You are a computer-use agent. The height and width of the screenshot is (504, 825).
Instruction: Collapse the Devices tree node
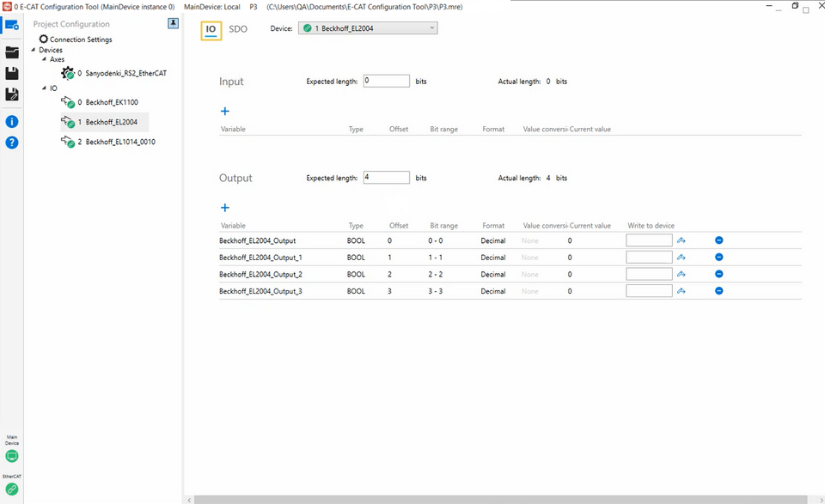pyautogui.click(x=35, y=50)
